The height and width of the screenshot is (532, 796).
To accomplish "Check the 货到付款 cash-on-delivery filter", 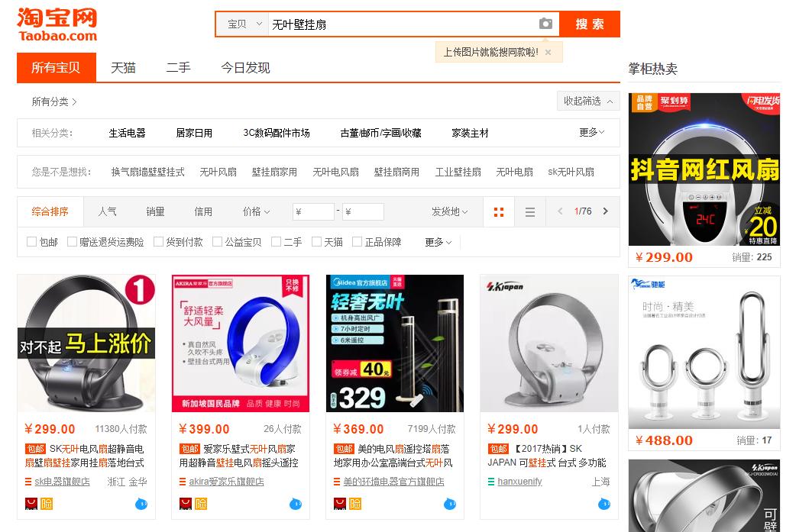I will click(157, 241).
